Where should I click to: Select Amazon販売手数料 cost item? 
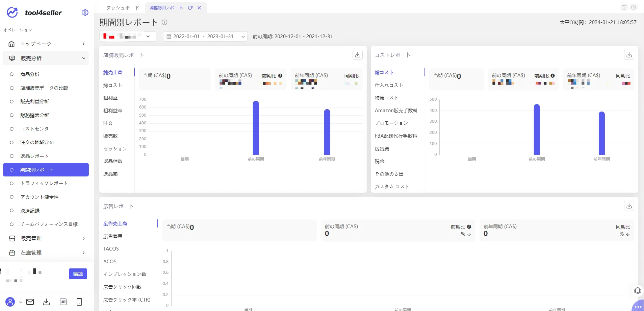[396, 111]
